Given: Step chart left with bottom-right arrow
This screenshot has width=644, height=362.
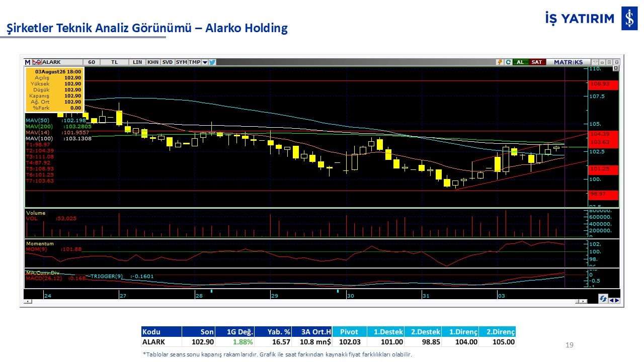Looking at the screenshot, I should click(x=611, y=300).
